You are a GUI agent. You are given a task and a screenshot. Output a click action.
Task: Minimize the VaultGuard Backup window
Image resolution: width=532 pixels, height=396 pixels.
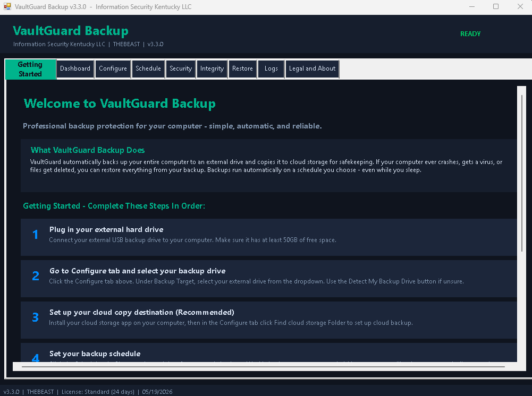coord(471,6)
